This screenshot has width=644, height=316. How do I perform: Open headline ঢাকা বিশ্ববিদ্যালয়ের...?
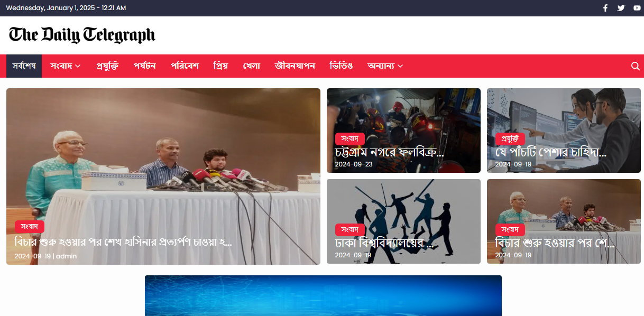coord(384,244)
